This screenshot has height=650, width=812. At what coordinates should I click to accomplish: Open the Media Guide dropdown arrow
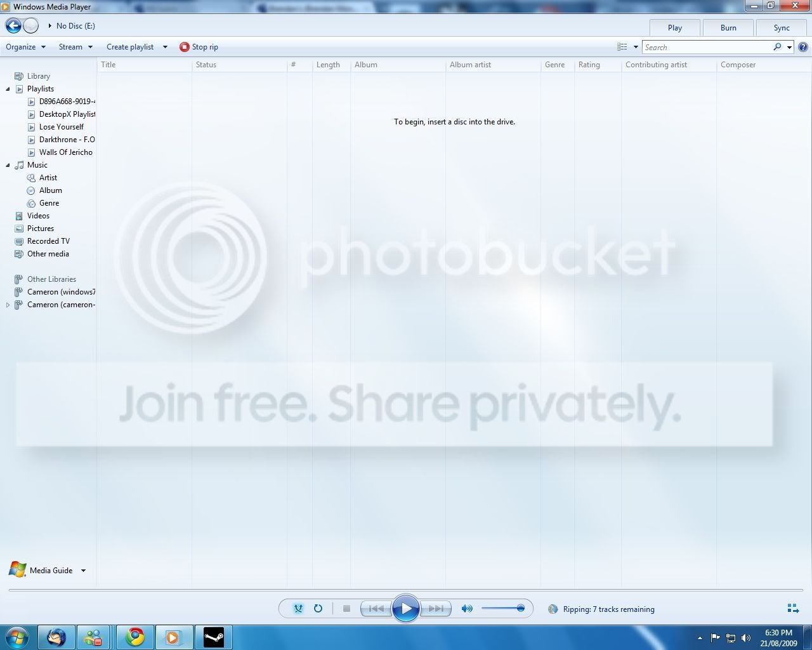click(x=83, y=570)
